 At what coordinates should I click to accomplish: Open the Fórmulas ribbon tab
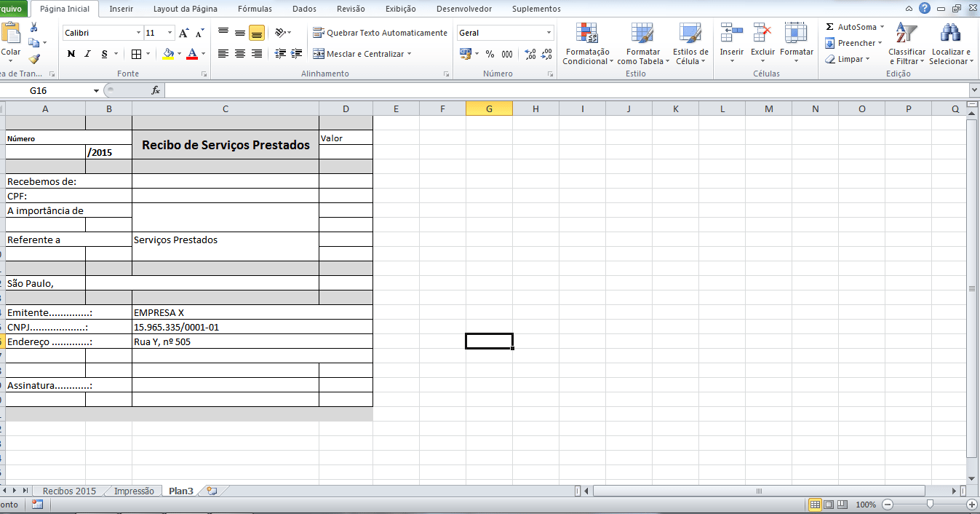[255, 9]
